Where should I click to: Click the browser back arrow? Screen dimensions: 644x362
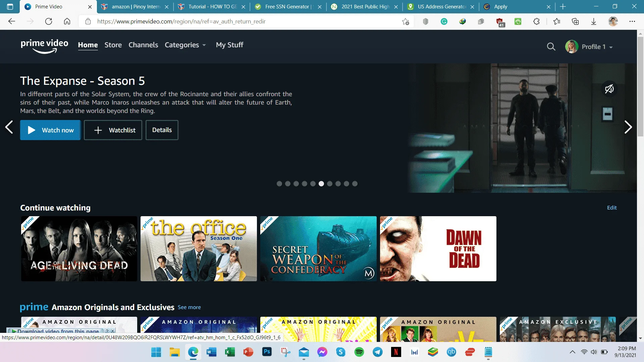point(12,21)
